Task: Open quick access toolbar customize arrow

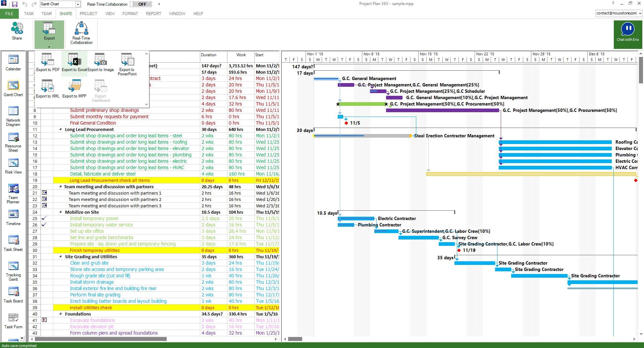Action: pyautogui.click(x=159, y=4)
